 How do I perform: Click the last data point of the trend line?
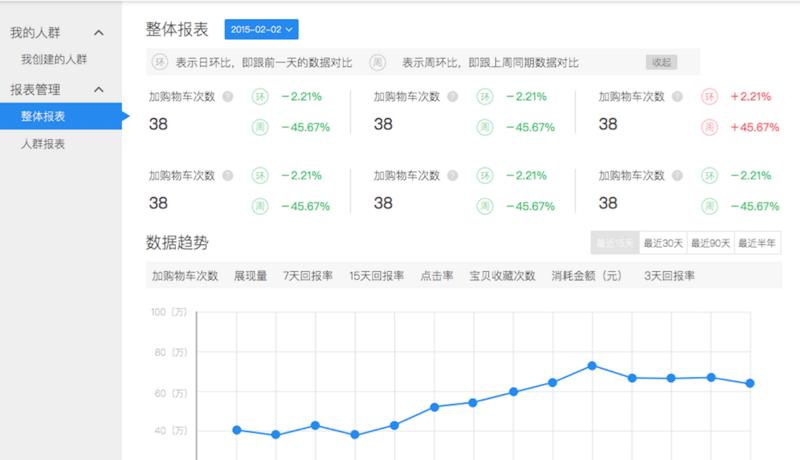750,383
